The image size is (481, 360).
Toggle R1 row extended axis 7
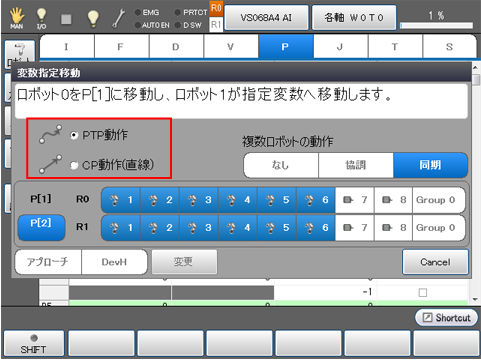pos(355,228)
